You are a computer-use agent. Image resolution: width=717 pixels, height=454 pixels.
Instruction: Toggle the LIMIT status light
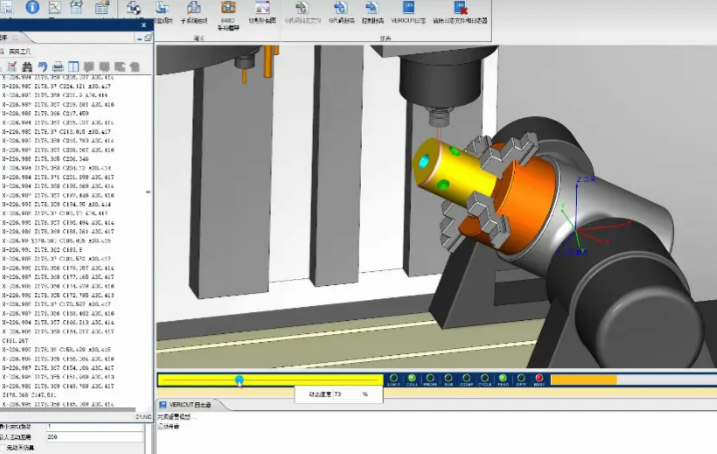pyautogui.click(x=393, y=379)
